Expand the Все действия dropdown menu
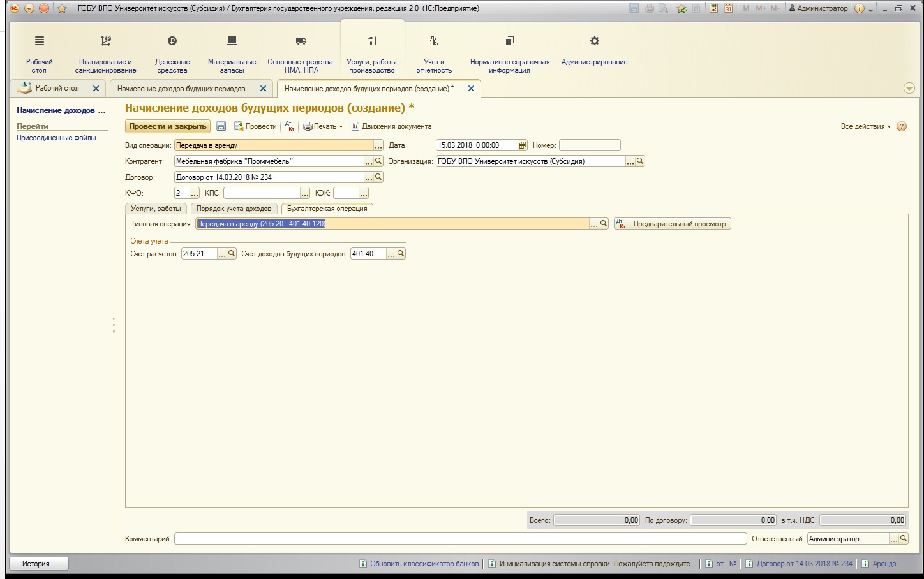This screenshot has height=579, width=924. point(866,126)
